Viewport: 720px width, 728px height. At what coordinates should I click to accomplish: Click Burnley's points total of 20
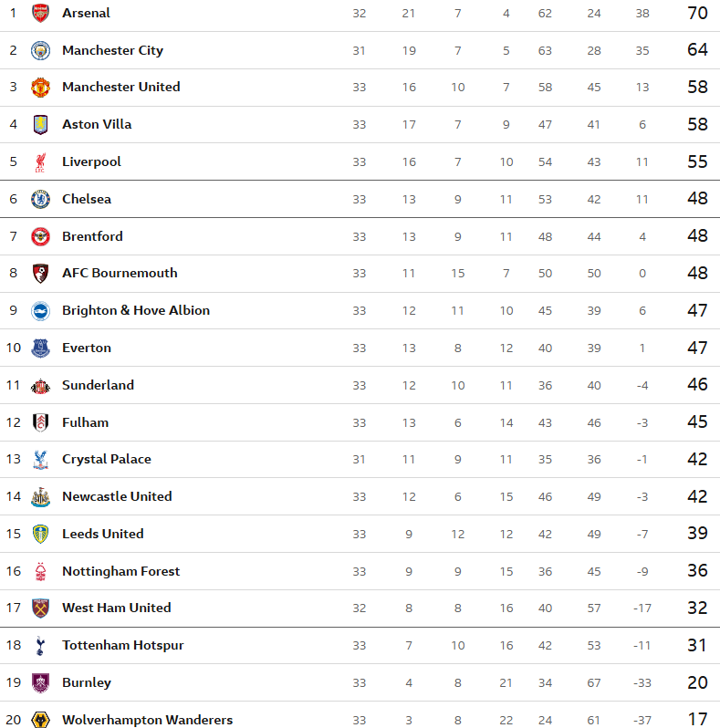[697, 682]
